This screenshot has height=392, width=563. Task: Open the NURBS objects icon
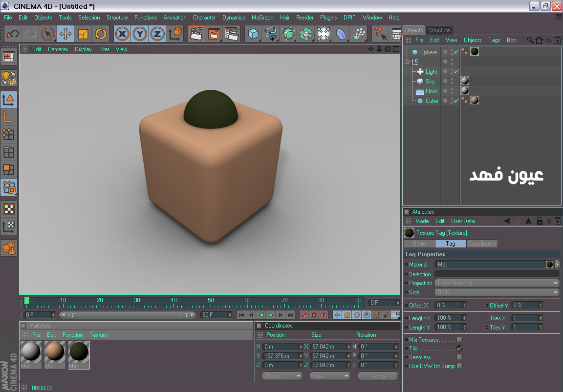(x=288, y=34)
